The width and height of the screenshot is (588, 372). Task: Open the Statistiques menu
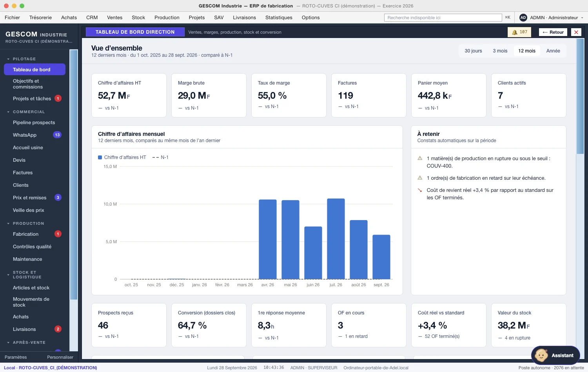[x=279, y=18]
